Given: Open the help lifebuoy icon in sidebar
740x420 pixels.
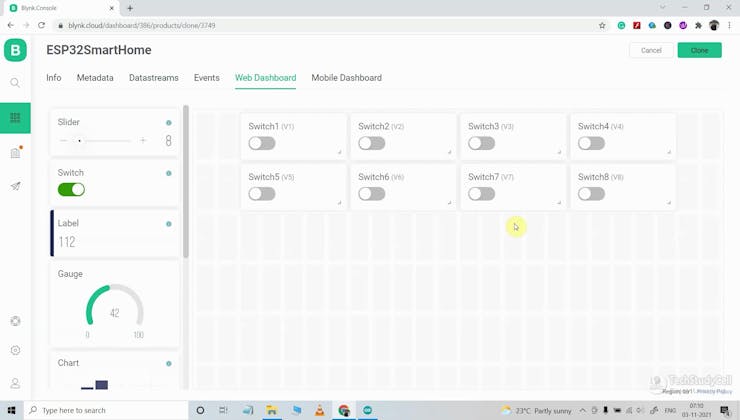Looking at the screenshot, I should (15, 321).
